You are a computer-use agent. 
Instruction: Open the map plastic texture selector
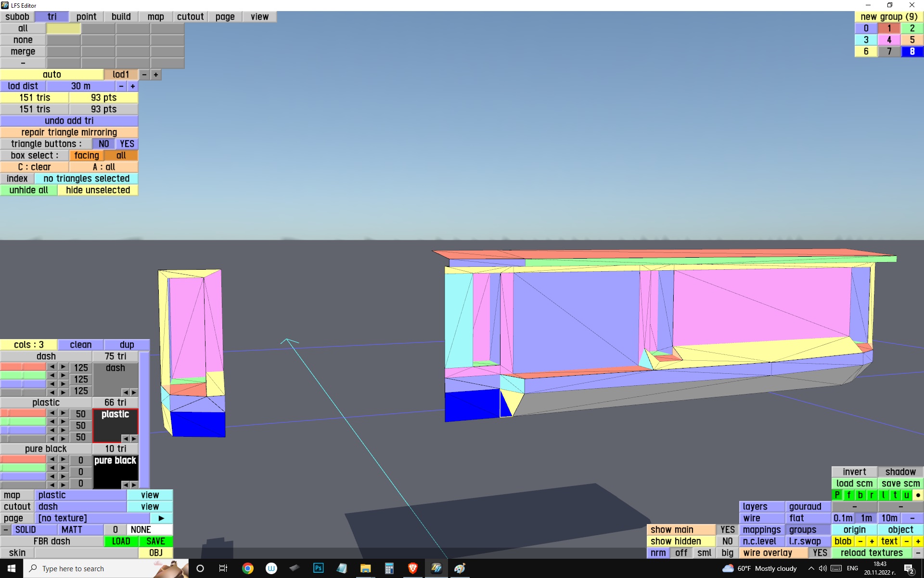80,495
